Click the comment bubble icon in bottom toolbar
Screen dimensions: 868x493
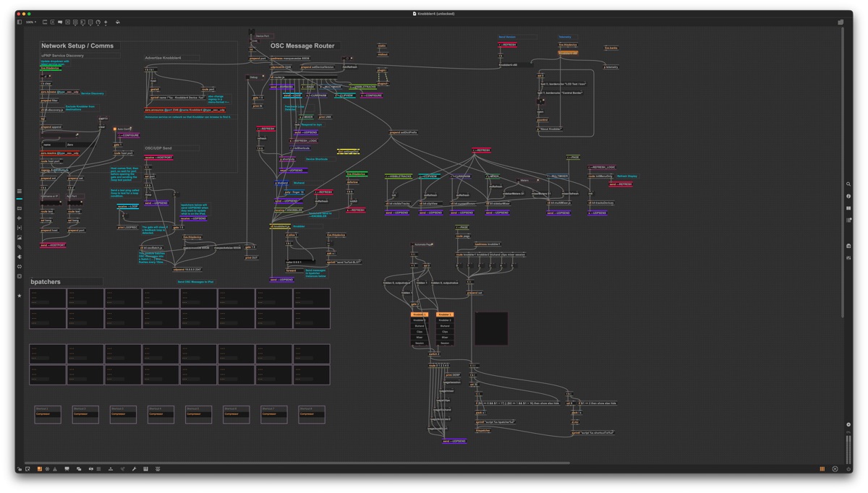coord(67,469)
